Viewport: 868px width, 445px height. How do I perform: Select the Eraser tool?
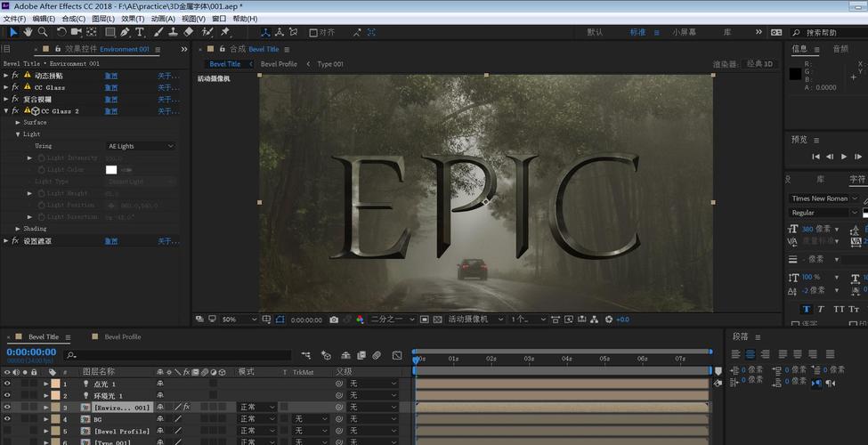pyautogui.click(x=189, y=32)
